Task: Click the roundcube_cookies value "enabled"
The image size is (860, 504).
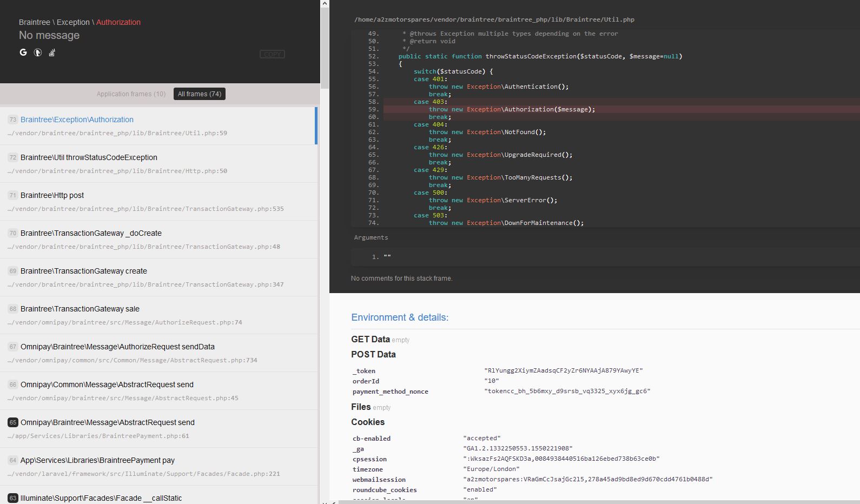Action: coord(480,489)
